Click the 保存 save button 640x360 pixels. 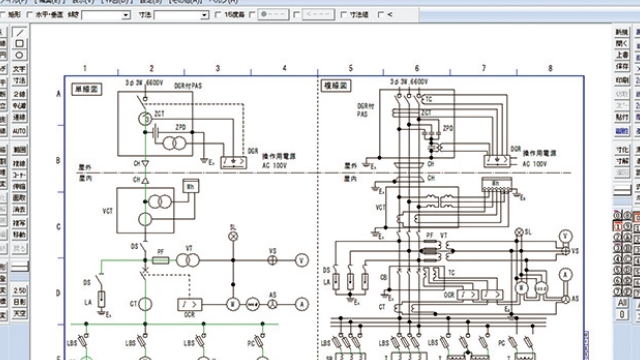622,66
